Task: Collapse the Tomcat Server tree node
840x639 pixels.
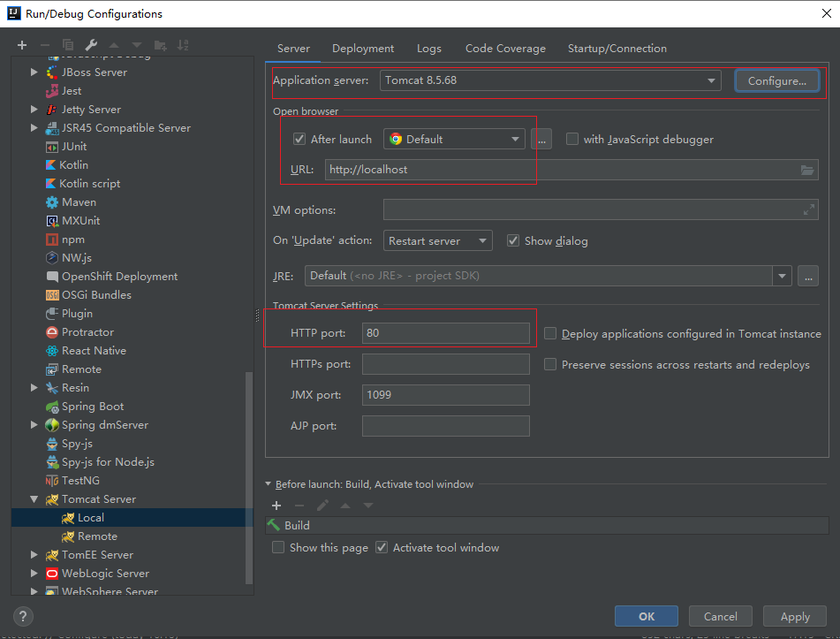Action: tap(34, 499)
